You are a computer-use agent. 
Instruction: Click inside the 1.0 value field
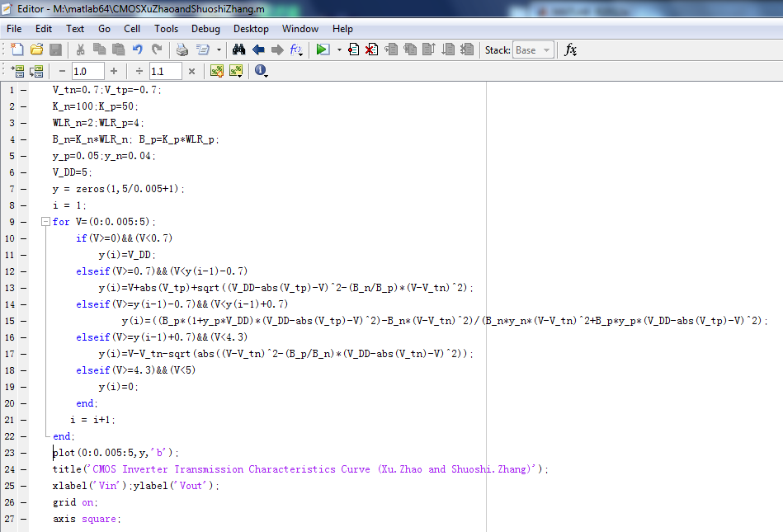(x=86, y=71)
